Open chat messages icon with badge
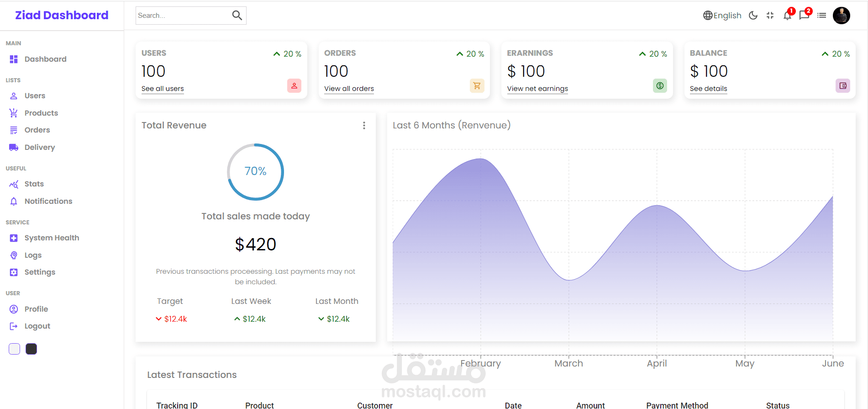The height and width of the screenshot is (409, 868). pos(804,16)
